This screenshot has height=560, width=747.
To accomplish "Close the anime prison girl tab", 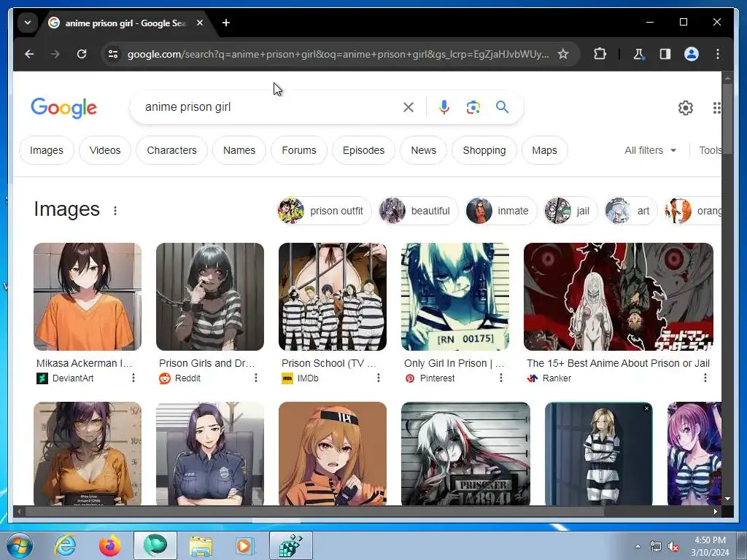I will [x=200, y=23].
